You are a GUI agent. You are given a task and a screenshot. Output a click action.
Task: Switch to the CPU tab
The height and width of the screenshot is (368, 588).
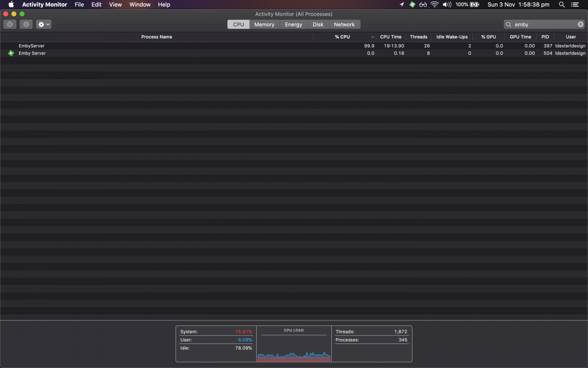click(x=239, y=25)
